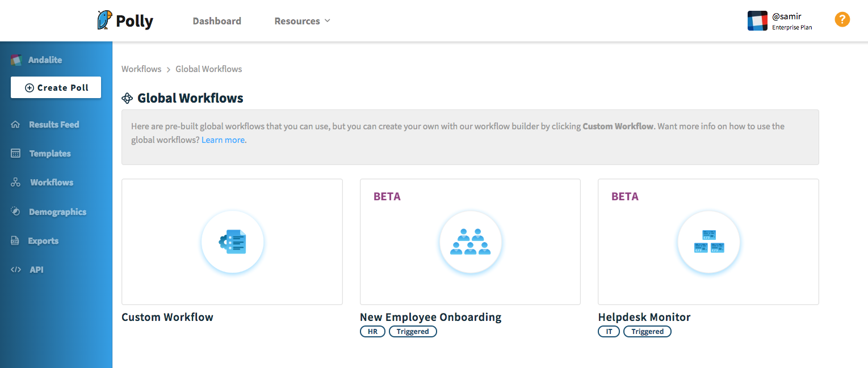The image size is (868, 368).
Task: Follow the Learn more link
Action: (x=223, y=140)
